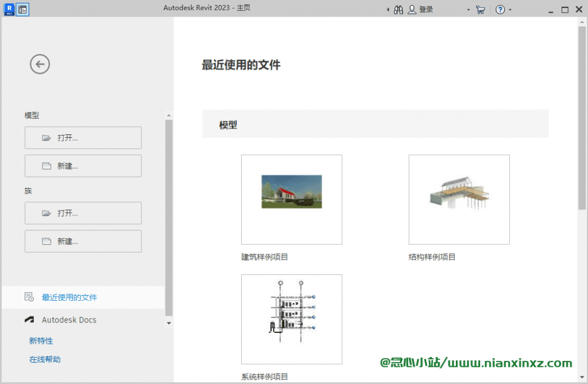The image size is (588, 384).
Task: Click the Autodesk Docs logo icon
Action: coord(29,320)
